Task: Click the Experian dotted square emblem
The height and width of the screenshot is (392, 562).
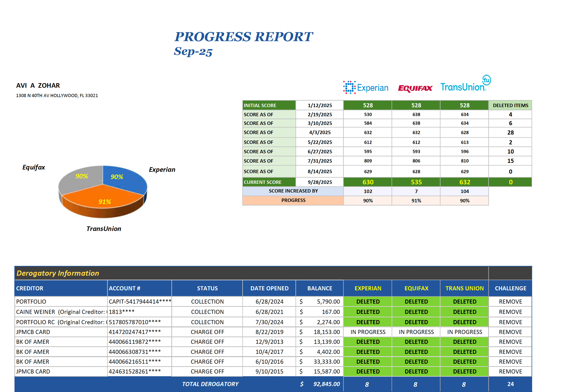Action: (349, 87)
